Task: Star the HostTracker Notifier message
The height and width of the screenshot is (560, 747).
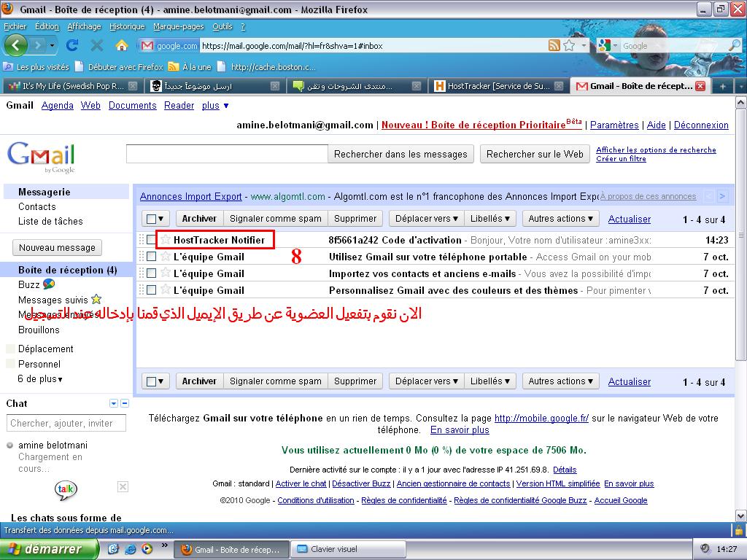Action: (x=166, y=239)
